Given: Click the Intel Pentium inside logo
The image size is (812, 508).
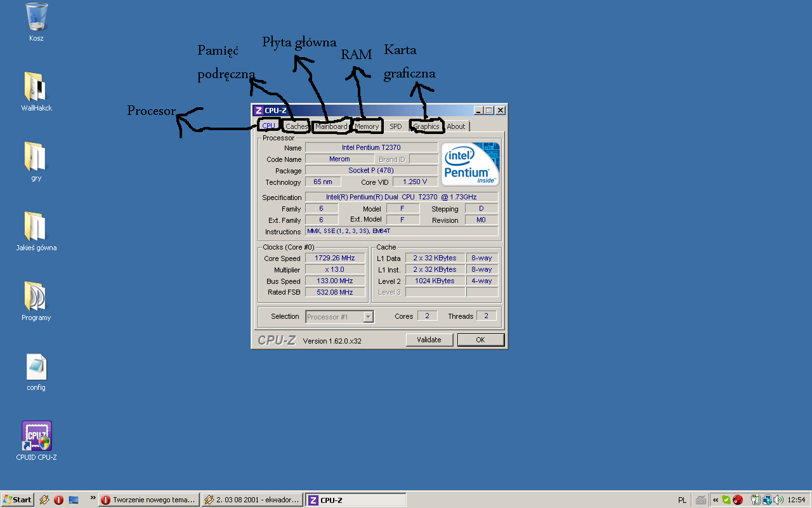Looking at the screenshot, I should pyautogui.click(x=471, y=164).
